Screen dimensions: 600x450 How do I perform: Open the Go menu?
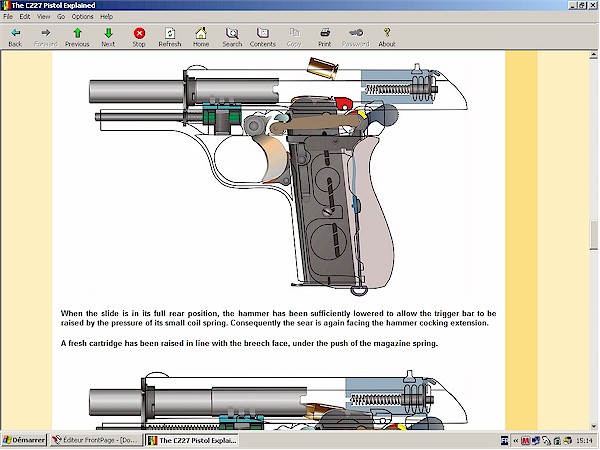click(x=61, y=16)
